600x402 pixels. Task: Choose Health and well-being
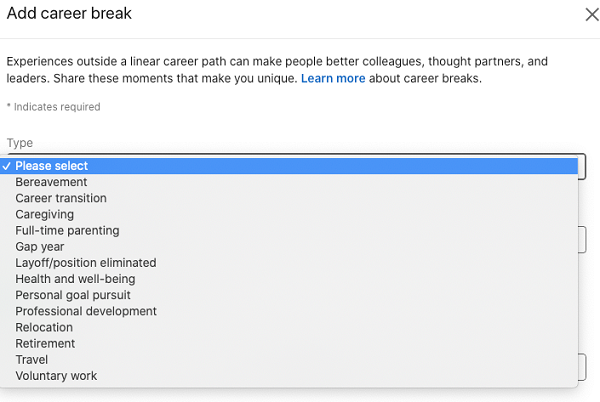tap(289, 279)
